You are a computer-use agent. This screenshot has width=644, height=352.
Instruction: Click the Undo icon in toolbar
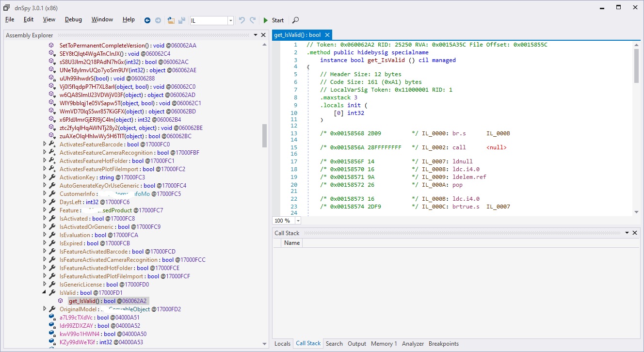[242, 20]
